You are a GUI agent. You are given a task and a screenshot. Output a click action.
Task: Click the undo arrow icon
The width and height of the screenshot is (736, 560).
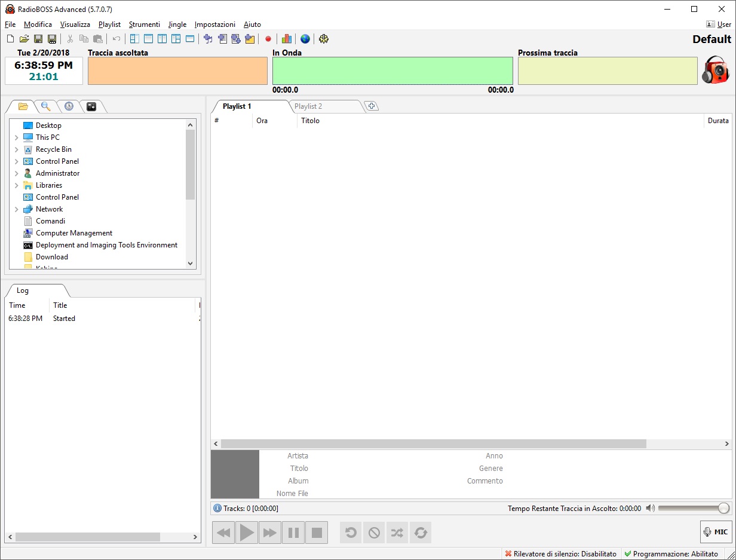point(116,39)
